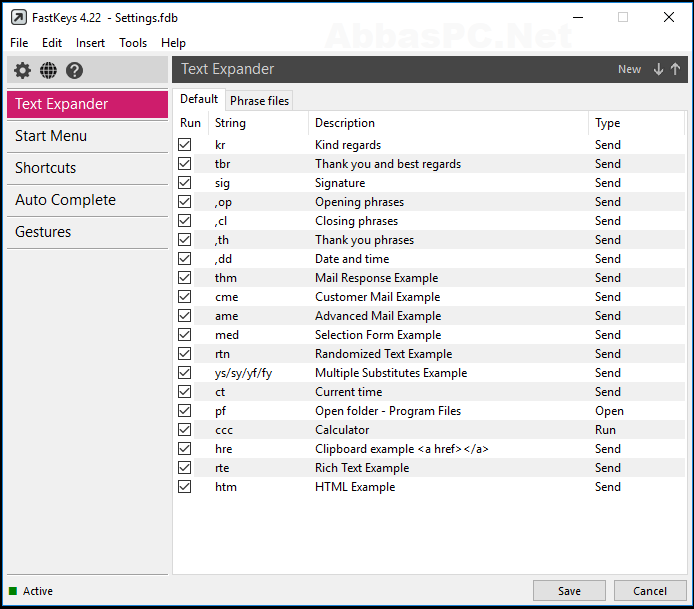Select 'Thank you and best regards' description
Screen dimensions: 694x609
pyautogui.click(x=388, y=164)
